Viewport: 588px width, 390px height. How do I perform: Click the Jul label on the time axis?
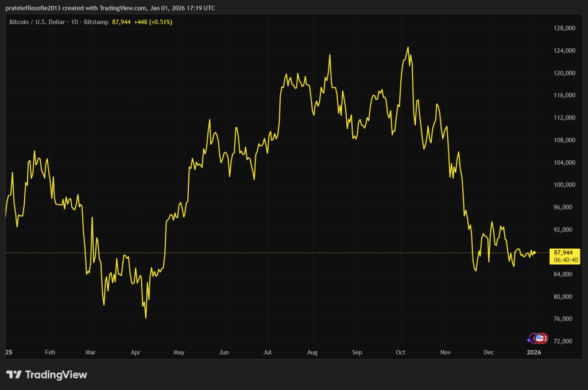[x=268, y=352]
